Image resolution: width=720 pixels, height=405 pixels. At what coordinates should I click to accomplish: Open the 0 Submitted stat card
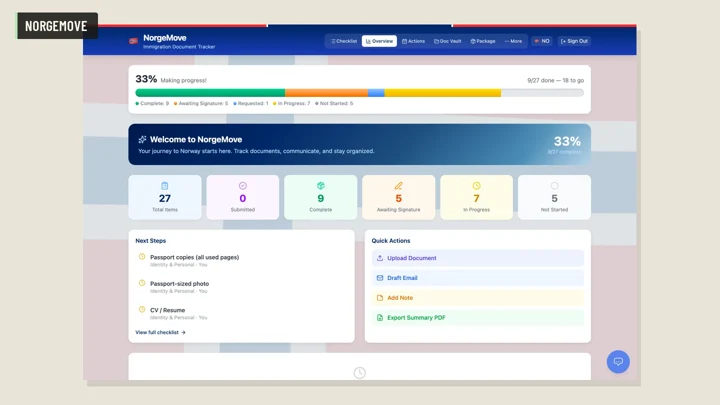click(x=242, y=197)
